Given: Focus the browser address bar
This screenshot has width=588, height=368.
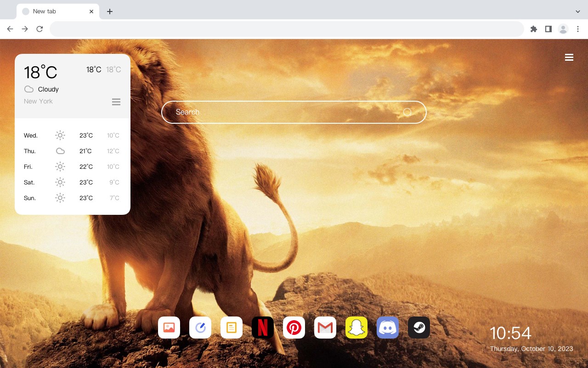Looking at the screenshot, I should coord(287,29).
